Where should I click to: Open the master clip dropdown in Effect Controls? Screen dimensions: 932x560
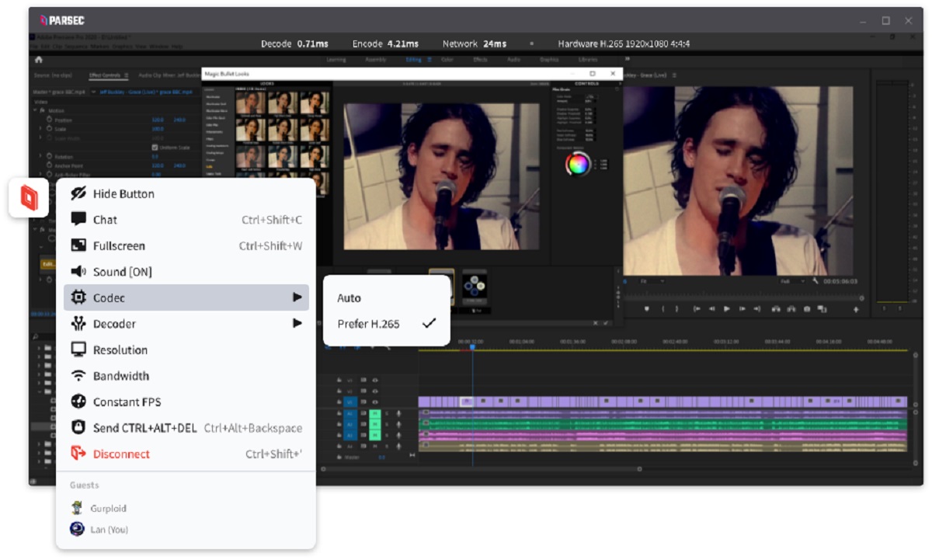(x=93, y=92)
